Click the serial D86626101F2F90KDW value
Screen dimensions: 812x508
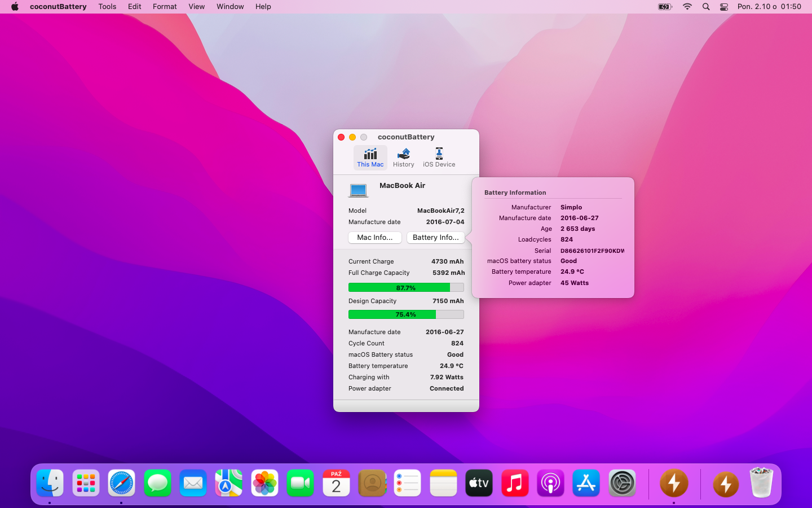(592, 251)
